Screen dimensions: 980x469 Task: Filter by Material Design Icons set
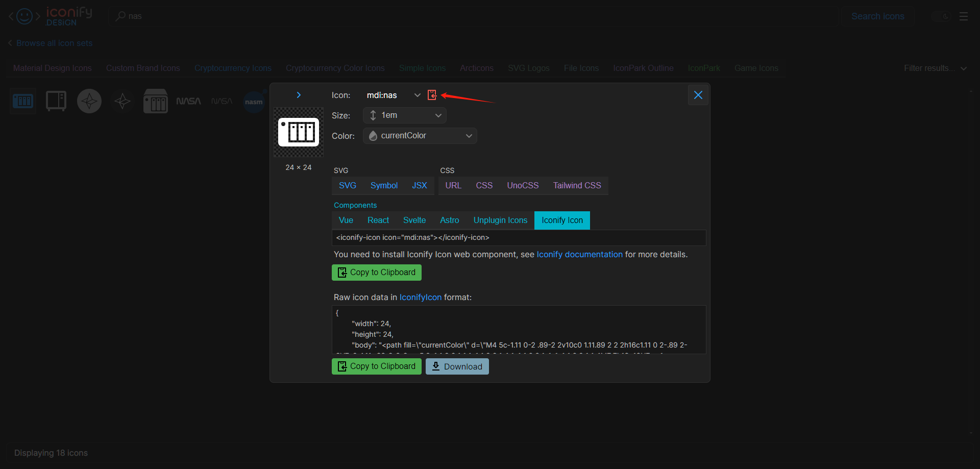[53, 68]
